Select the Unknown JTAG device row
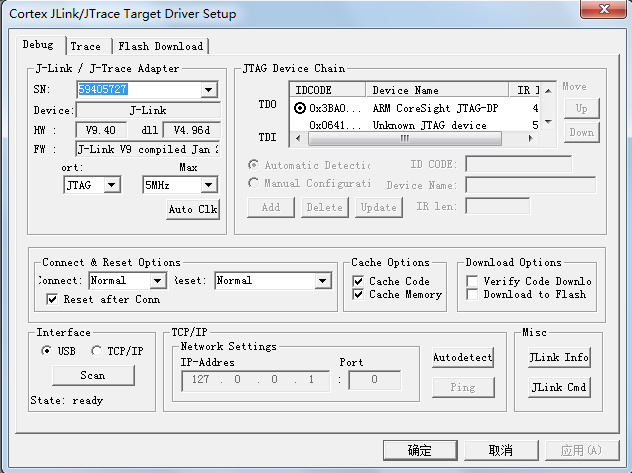The width and height of the screenshot is (632, 473). coord(415,125)
